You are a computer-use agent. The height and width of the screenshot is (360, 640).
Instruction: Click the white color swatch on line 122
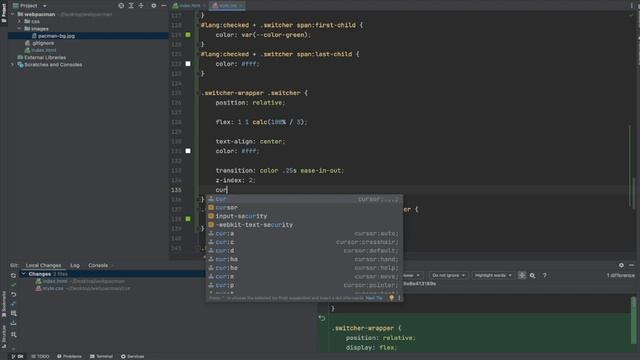pyautogui.click(x=188, y=64)
